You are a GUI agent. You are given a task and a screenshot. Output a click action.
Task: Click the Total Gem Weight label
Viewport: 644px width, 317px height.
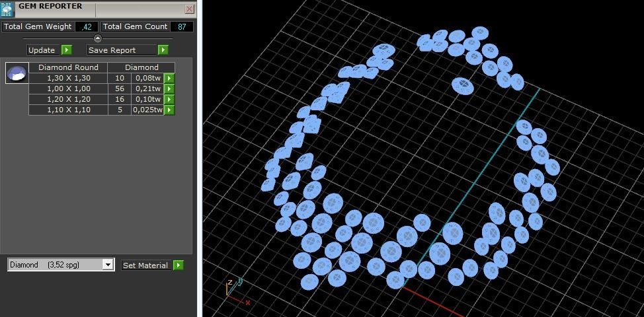38,26
